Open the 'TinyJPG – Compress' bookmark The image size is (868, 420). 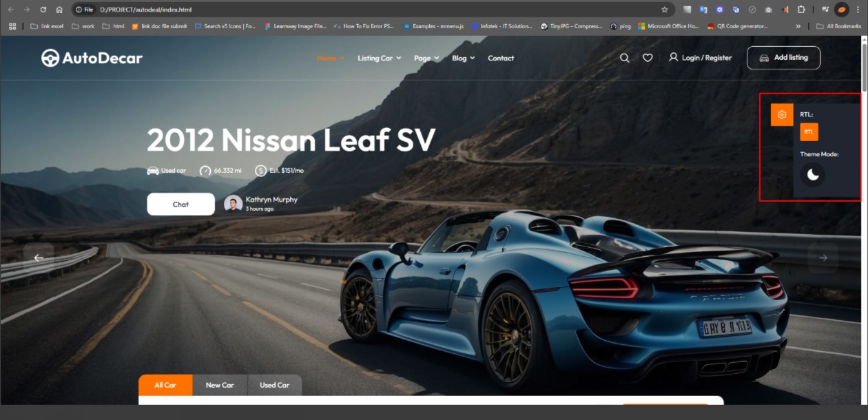[571, 26]
